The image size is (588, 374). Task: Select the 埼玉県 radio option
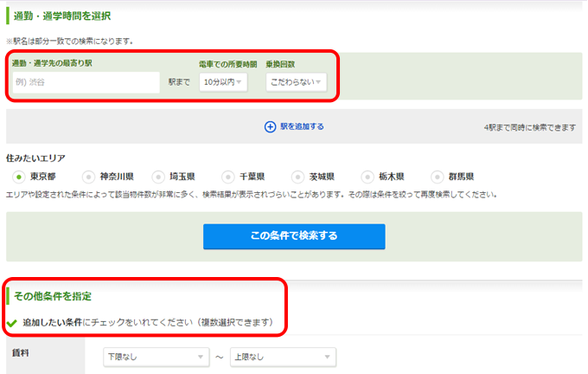click(x=158, y=176)
